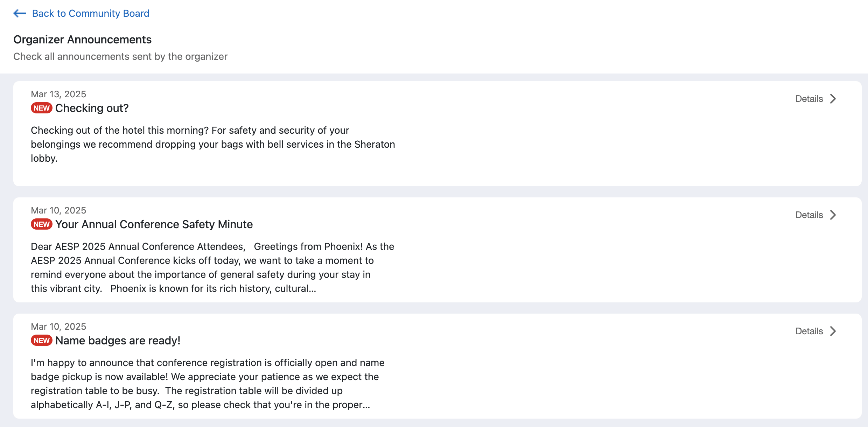Click the Organizer Announcements heading
868x427 pixels.
tap(82, 40)
